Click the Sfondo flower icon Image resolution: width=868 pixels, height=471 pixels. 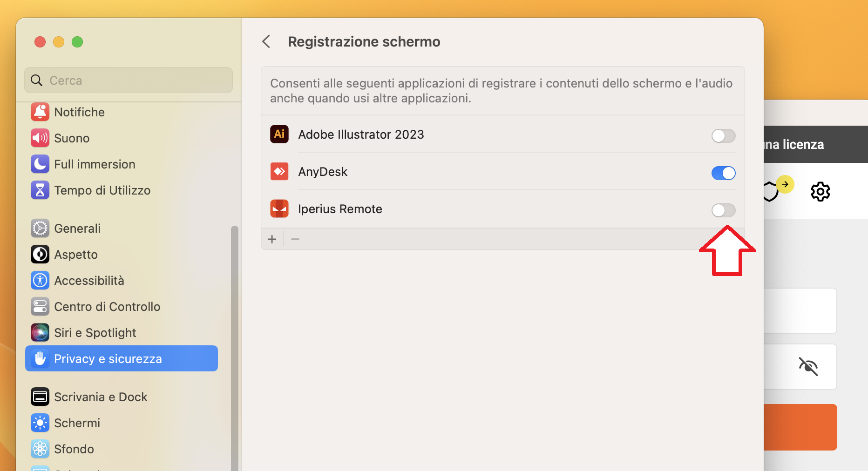[x=40, y=449]
